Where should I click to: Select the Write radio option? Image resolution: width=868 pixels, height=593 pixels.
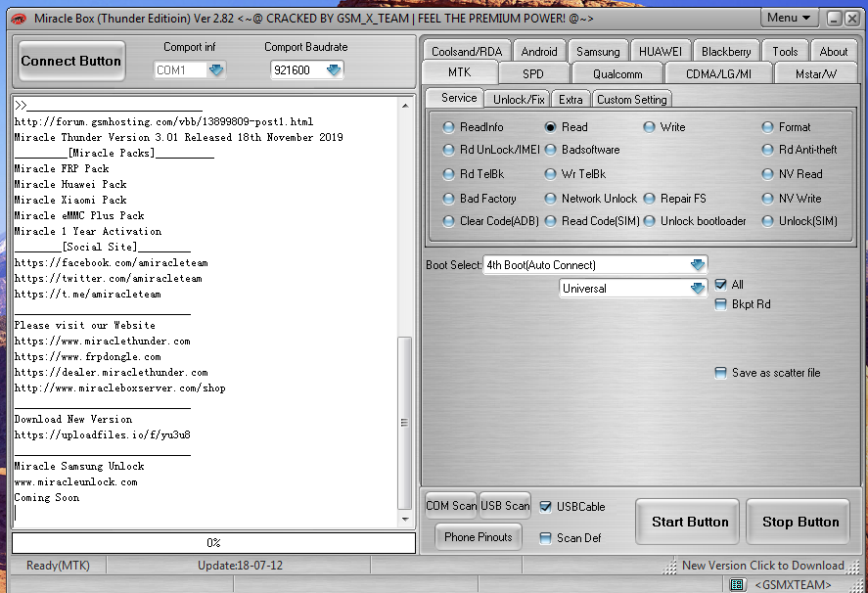[x=664, y=127]
